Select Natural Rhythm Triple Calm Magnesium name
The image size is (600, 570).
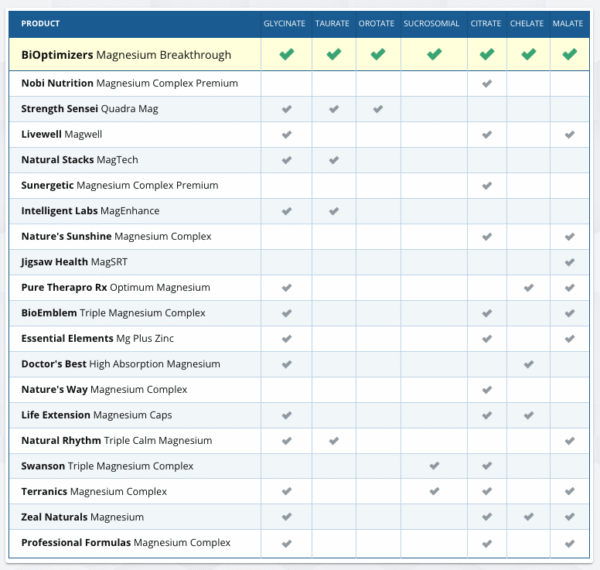click(116, 441)
